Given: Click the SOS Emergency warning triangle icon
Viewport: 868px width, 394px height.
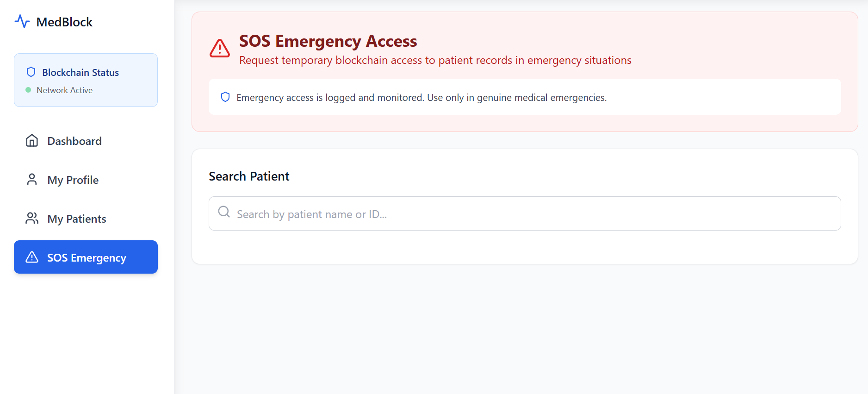Looking at the screenshot, I should point(32,257).
